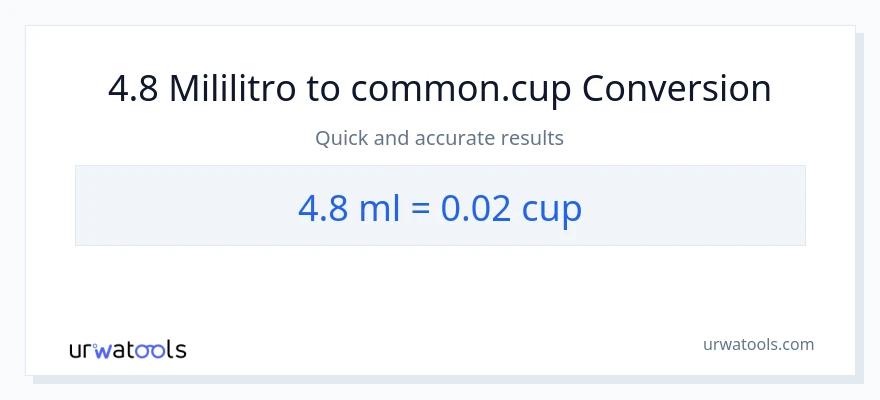Image resolution: width=880 pixels, height=400 pixels.
Task: Click the glasses-shaped 'oo' in the logo
Action: [x=150, y=350]
